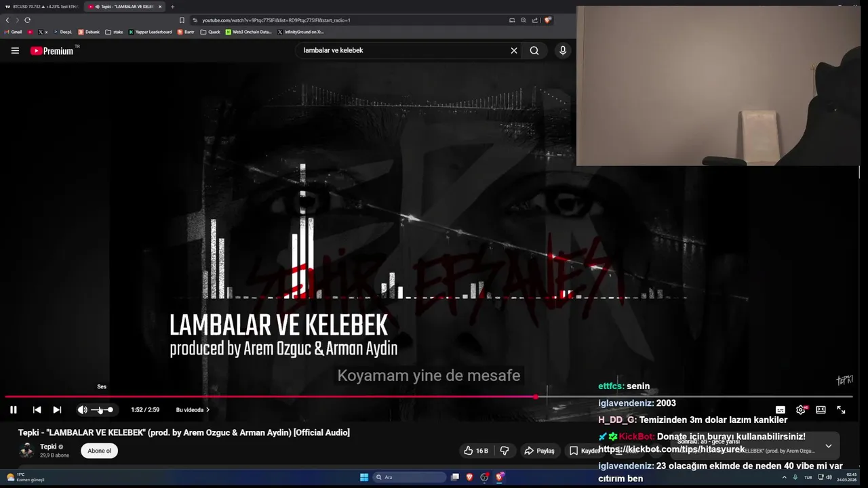
Task: Open a new browser tab
Action: click(172, 7)
